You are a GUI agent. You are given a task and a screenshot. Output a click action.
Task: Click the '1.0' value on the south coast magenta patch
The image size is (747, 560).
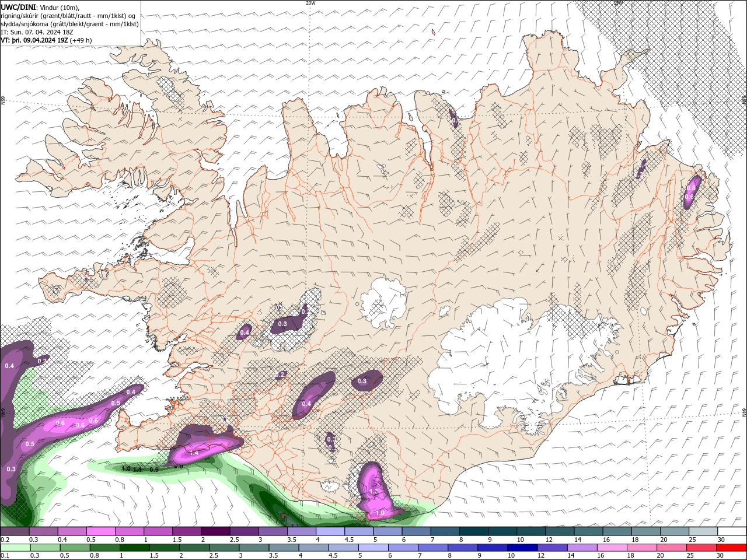[x=380, y=513]
